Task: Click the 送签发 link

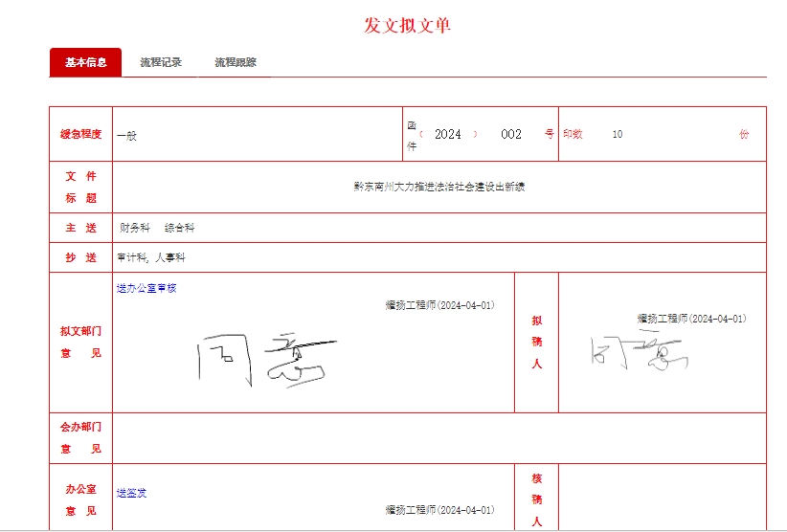Action: click(131, 493)
